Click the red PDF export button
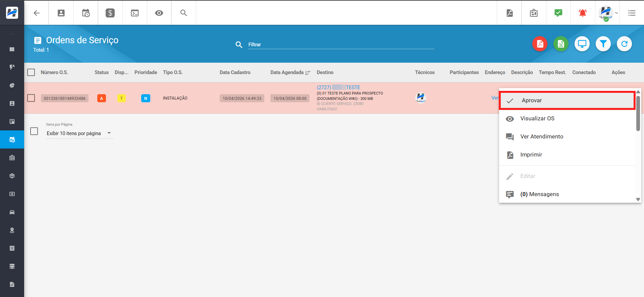The width and height of the screenshot is (644, 297). pyautogui.click(x=540, y=44)
